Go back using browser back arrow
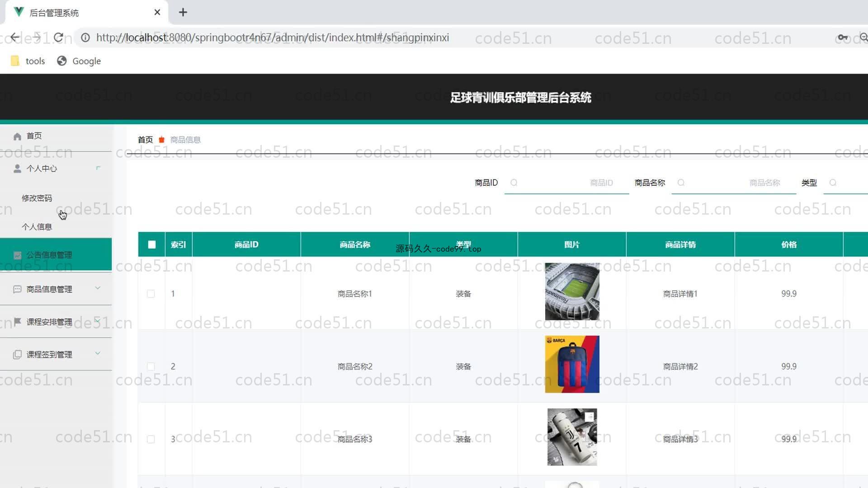 coord(15,38)
